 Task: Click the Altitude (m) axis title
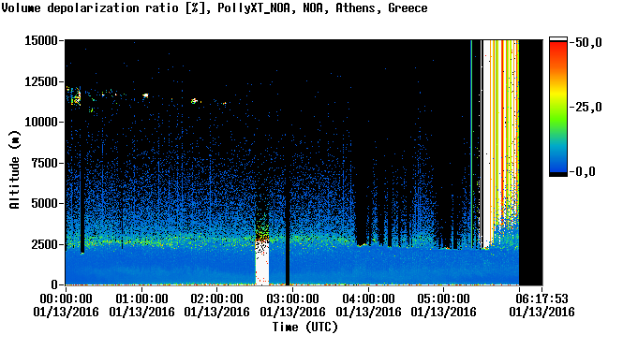tap(14, 169)
